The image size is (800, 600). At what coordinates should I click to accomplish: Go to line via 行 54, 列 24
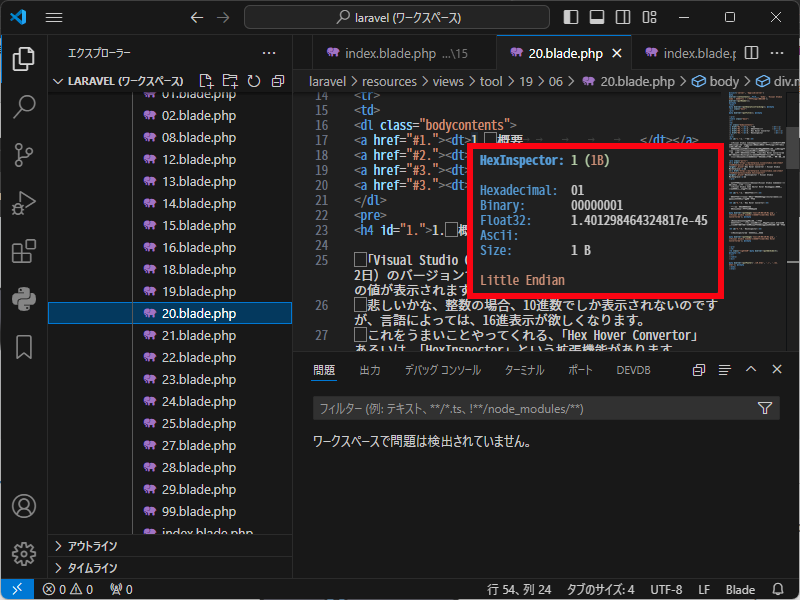click(519, 589)
